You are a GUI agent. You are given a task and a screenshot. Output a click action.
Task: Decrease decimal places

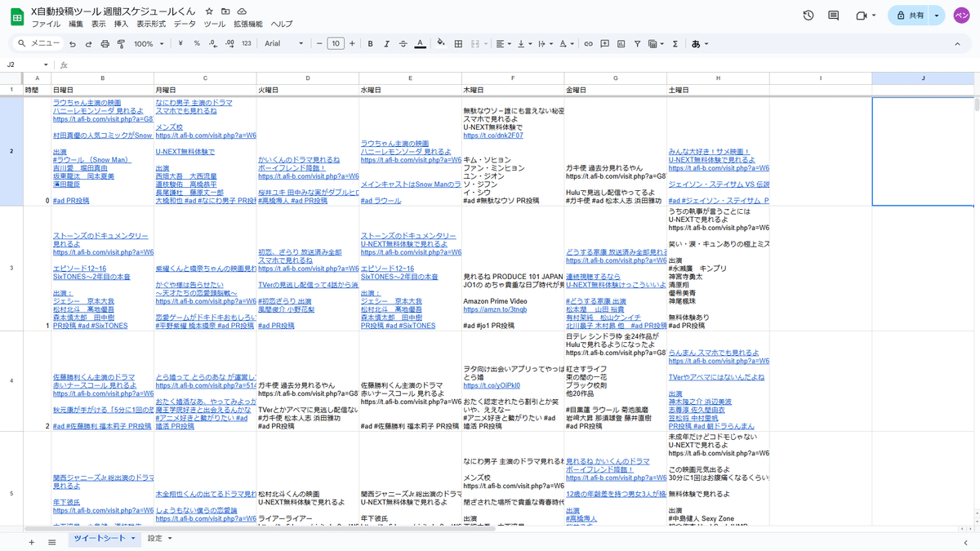coord(213,43)
